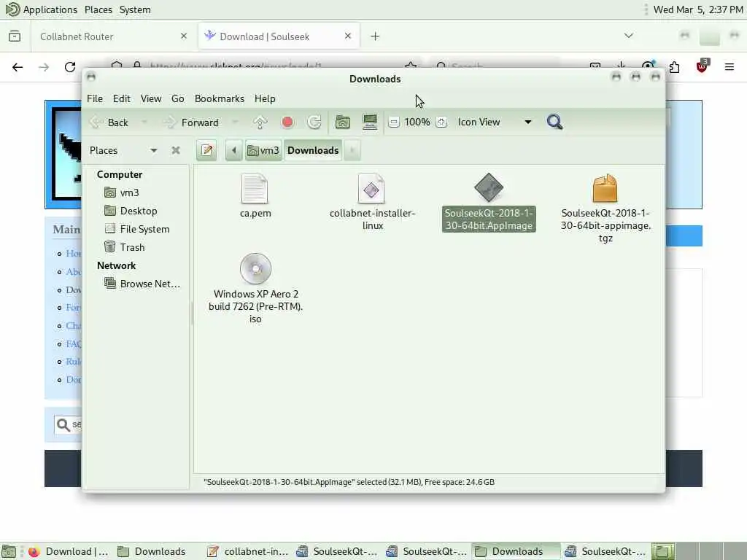
Task: Select the collabnet-installer-linux file icon
Action: pyautogui.click(x=371, y=189)
